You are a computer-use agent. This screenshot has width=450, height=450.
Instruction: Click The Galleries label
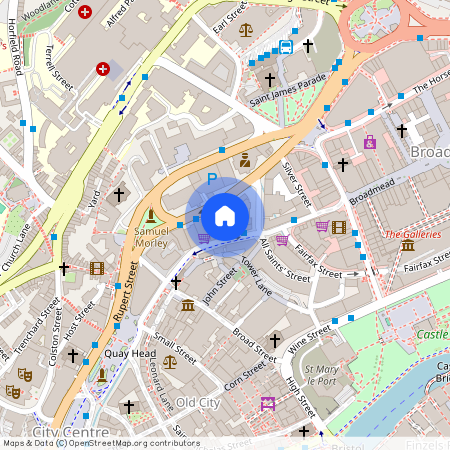click(413, 234)
